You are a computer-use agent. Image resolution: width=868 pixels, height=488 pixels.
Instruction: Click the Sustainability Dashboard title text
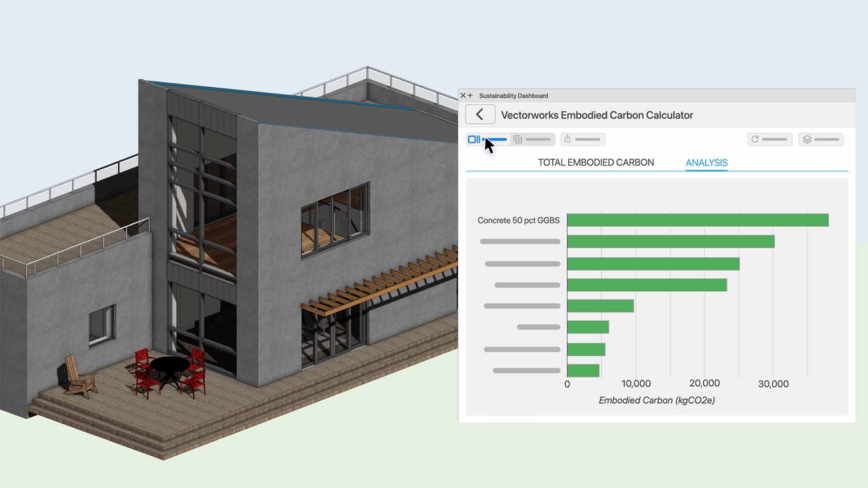pyautogui.click(x=513, y=96)
